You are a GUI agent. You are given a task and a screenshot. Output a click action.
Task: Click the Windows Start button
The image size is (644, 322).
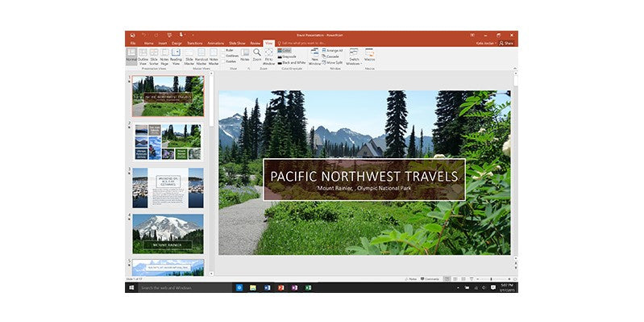tap(131, 287)
